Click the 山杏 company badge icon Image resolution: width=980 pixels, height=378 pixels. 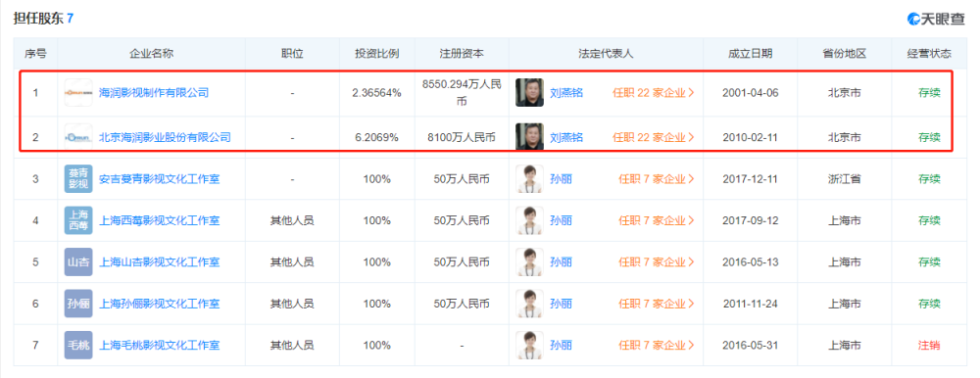pyautogui.click(x=78, y=261)
